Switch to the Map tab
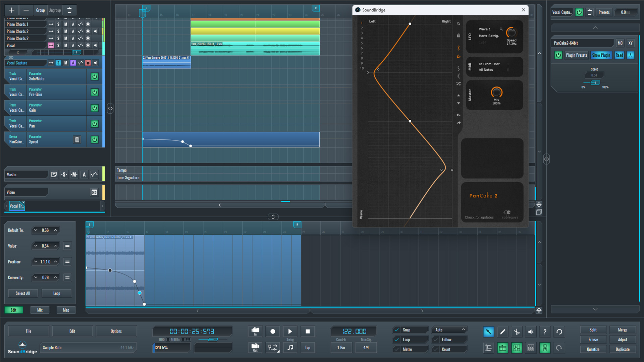The width and height of the screenshot is (644, 362). coord(66,310)
